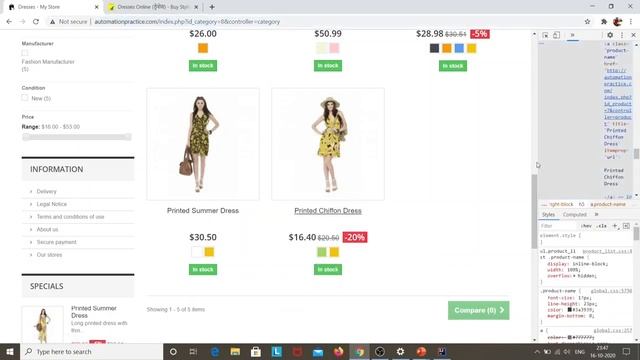Viewport: 640px width, 360px height.
Task: Toggle the .cls class editor
Action: pyautogui.click(x=601, y=226)
